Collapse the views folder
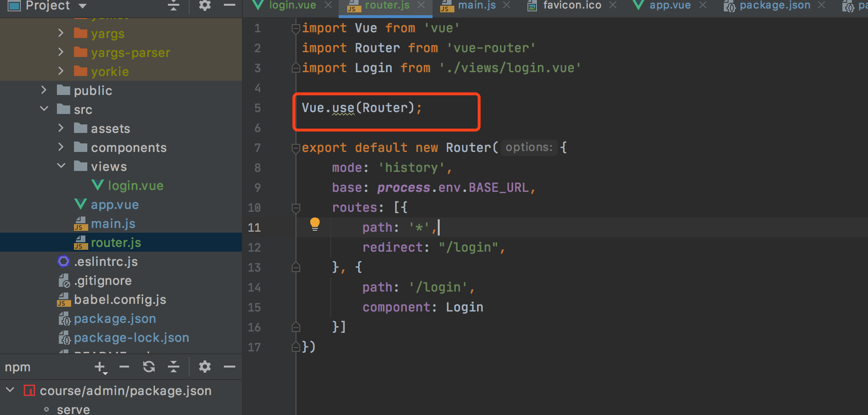Viewport: 868px width, 415px height. pos(61,166)
